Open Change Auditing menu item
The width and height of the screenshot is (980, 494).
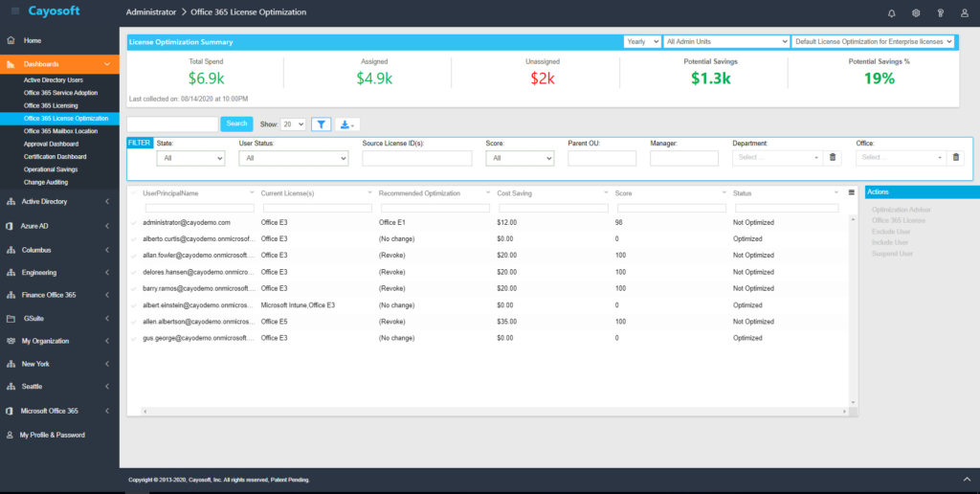point(46,182)
